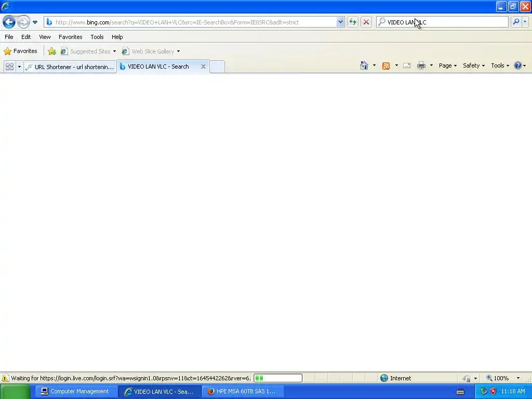Screen dimensions: 532x399
Task: Select the VIDEO LAN VLC - Search tab
Action: click(158, 66)
